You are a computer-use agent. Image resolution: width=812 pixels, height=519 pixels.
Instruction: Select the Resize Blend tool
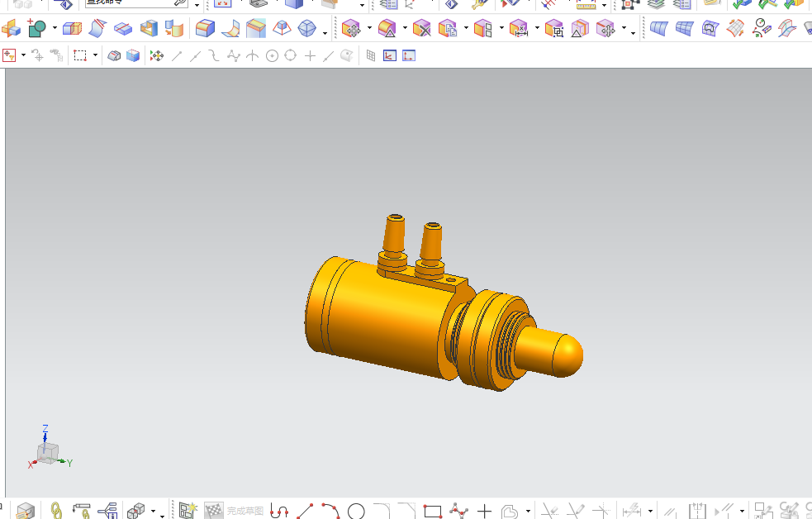pos(387,28)
